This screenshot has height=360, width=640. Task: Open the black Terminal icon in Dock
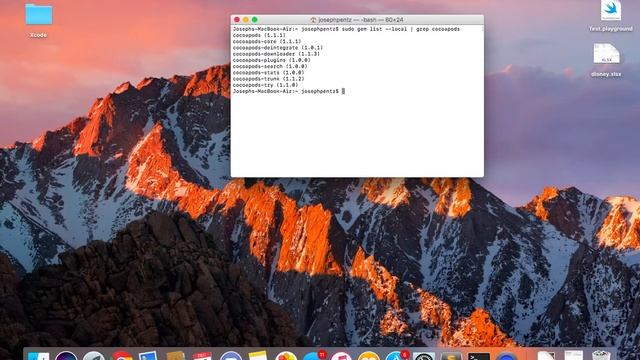[478, 356]
